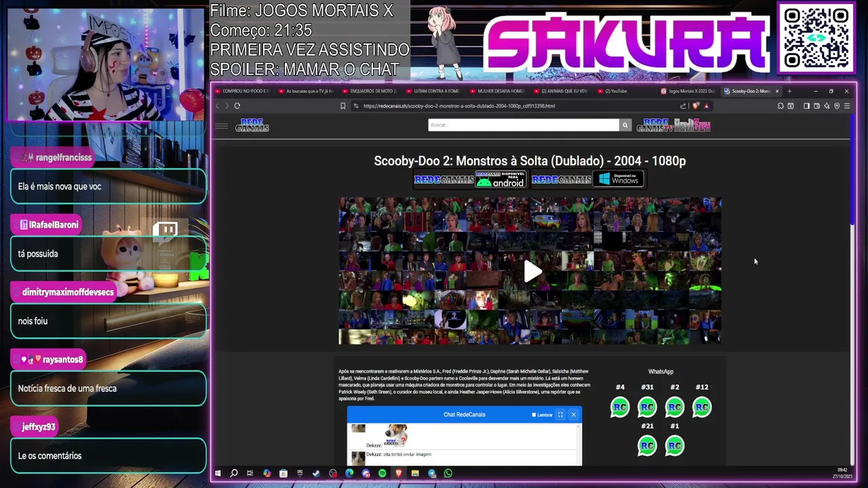868x488 pixels.
Task: Open WhatsApp group #1
Action: [675, 446]
